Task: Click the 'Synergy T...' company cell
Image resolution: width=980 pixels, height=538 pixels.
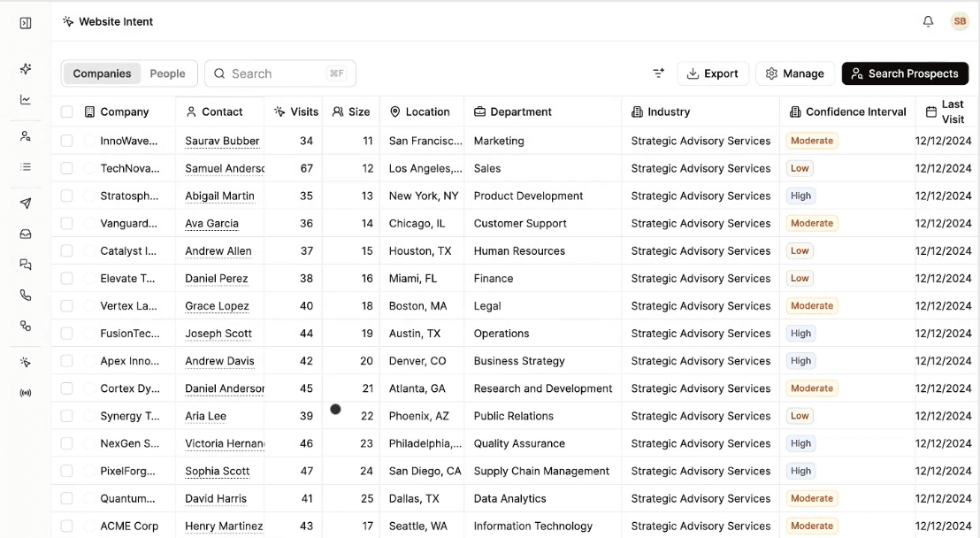Action: [x=130, y=416]
